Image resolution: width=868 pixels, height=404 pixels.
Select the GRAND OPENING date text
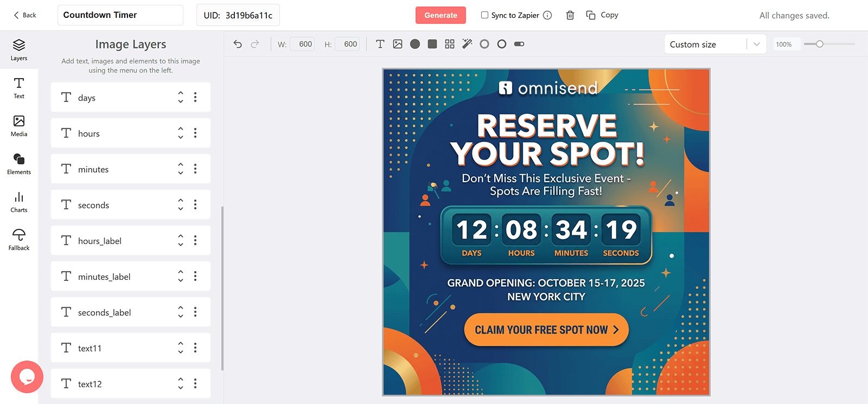point(546,283)
